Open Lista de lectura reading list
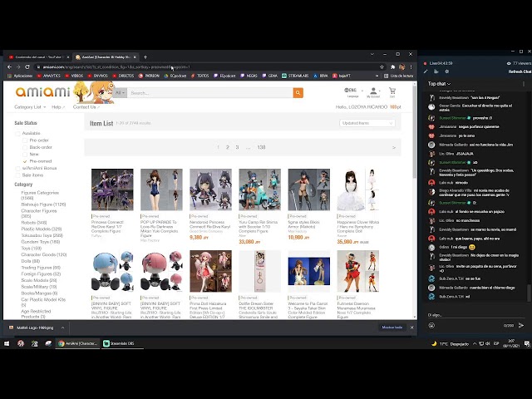 click(x=398, y=76)
